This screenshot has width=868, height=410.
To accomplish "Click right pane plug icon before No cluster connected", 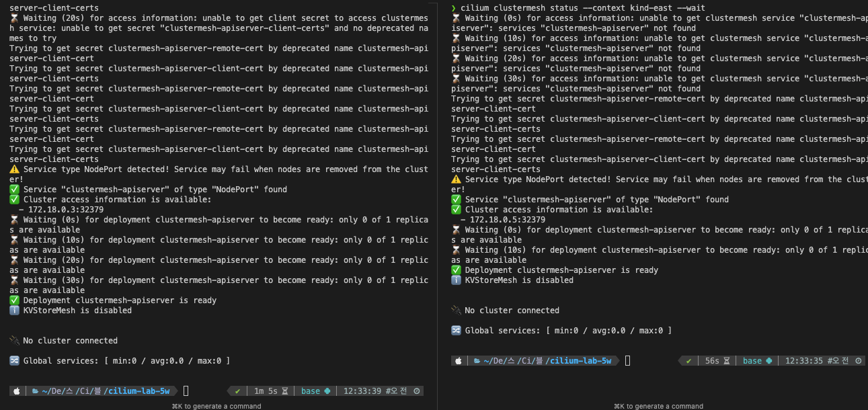I will 456,311.
